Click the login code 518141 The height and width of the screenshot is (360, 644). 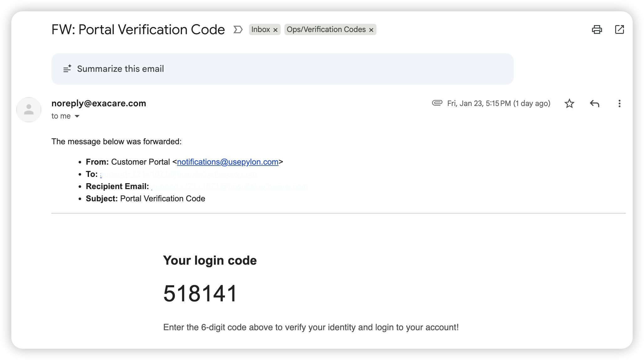(200, 294)
